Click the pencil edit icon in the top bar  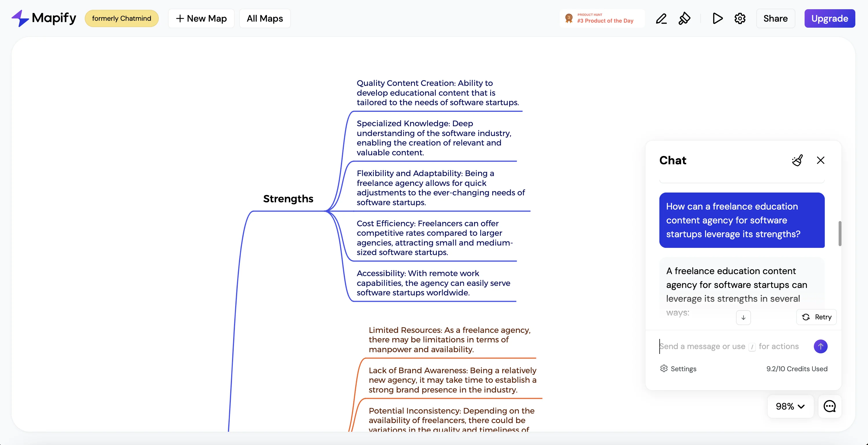point(661,18)
